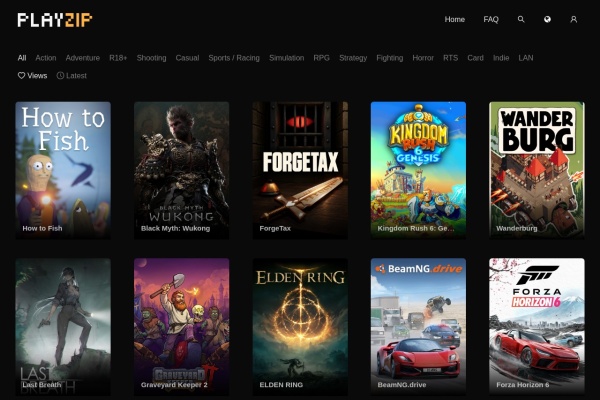Open the Wanderburg game card
The image size is (600, 400).
tap(537, 170)
